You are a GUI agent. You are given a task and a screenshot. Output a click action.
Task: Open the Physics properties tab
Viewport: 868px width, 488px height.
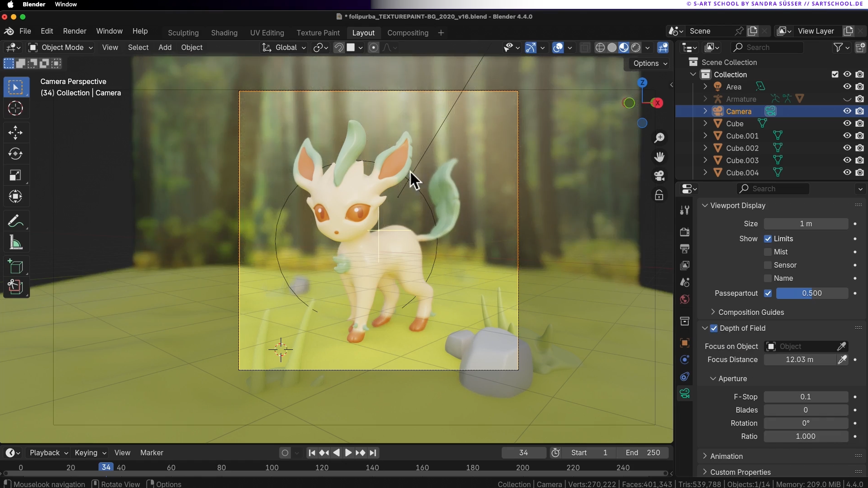[x=685, y=359]
